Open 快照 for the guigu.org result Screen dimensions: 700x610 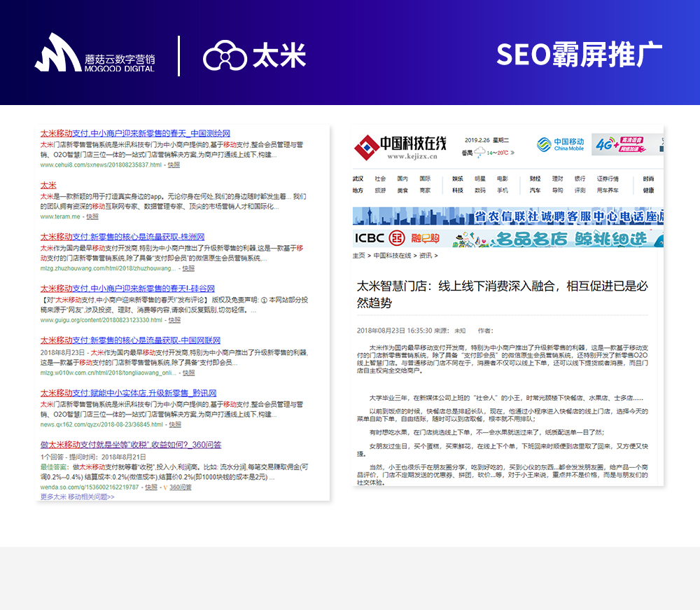point(174,320)
